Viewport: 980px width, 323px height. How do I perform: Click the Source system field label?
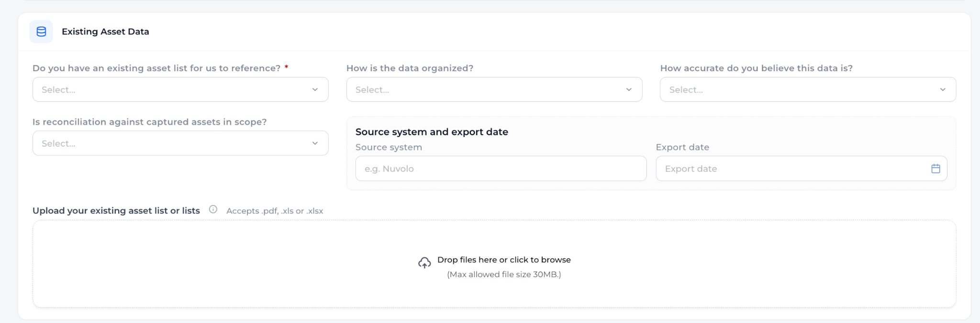click(x=389, y=147)
